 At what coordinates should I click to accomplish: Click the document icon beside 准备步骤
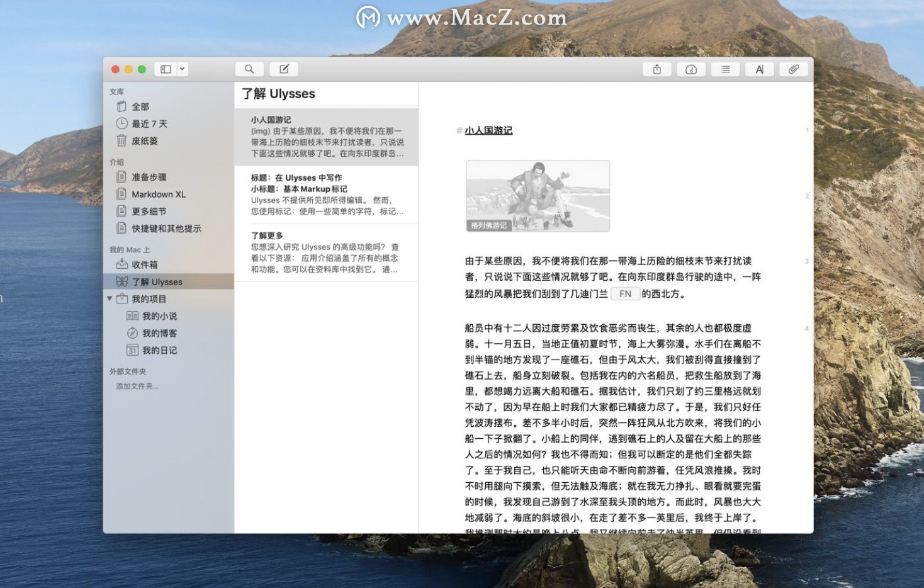click(x=121, y=176)
